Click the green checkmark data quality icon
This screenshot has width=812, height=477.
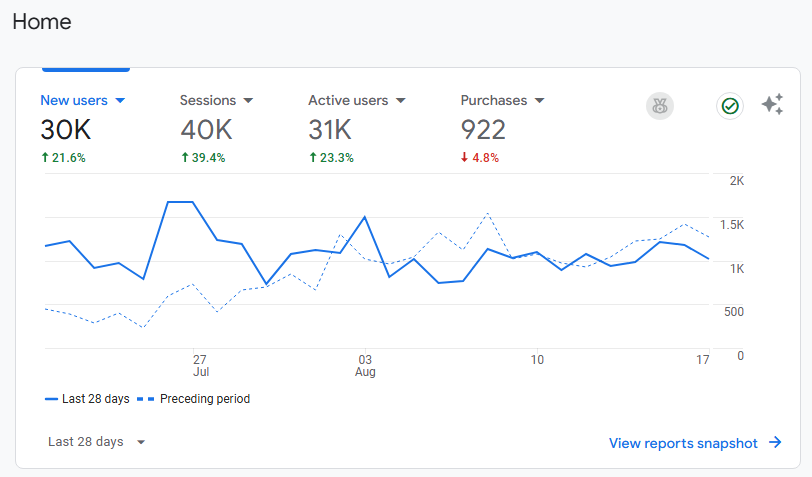730,106
